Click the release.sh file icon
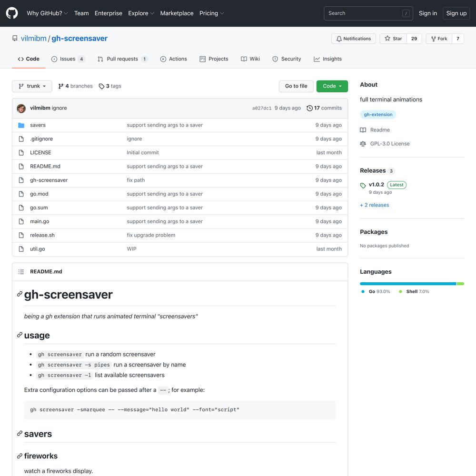Screen dimensions: 476x476 [21, 235]
